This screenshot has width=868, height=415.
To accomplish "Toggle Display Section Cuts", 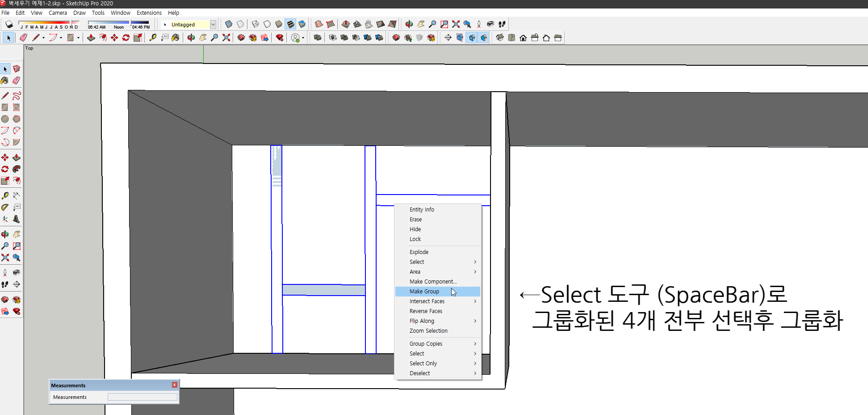I will tap(472, 38).
